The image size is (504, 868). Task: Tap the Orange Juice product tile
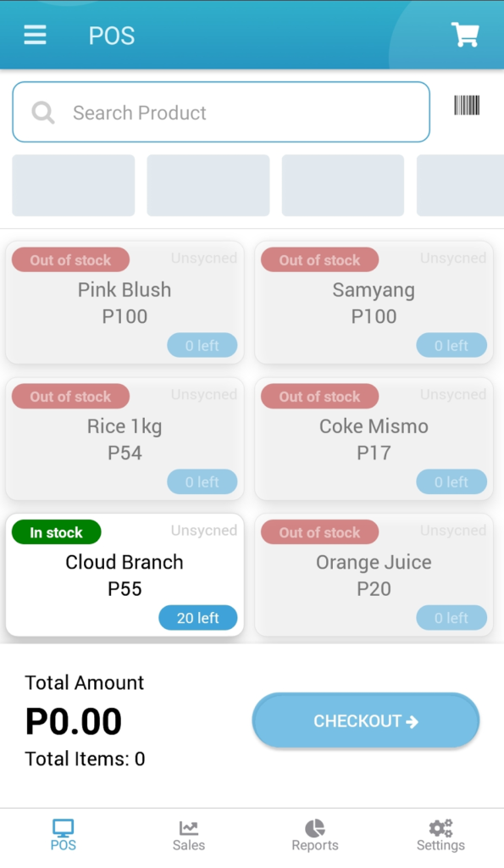tap(374, 575)
